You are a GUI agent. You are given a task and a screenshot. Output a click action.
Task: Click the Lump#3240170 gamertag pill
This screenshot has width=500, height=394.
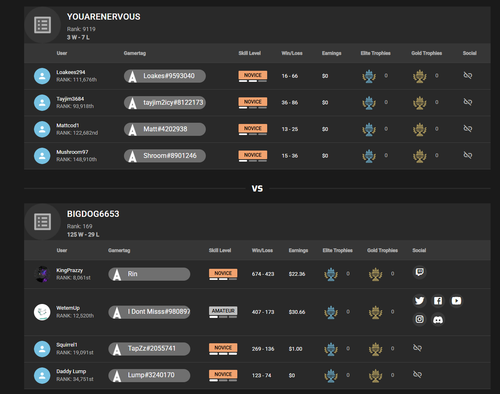point(149,375)
